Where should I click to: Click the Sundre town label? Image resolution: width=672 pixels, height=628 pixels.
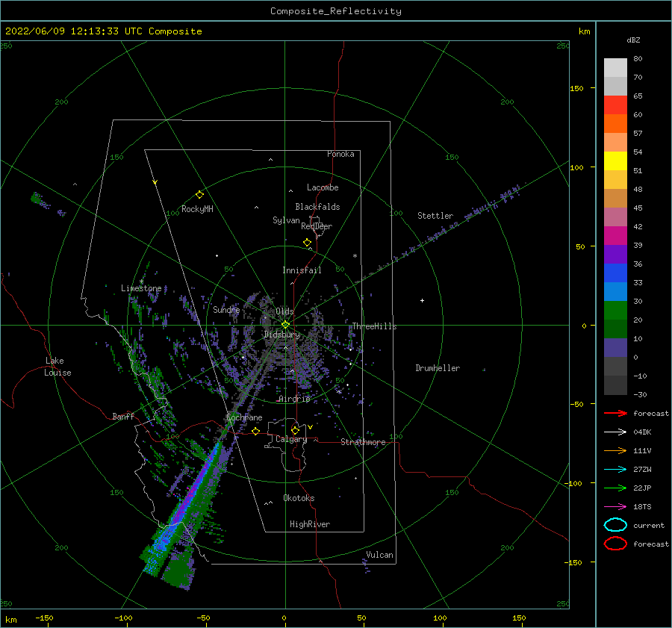point(226,309)
